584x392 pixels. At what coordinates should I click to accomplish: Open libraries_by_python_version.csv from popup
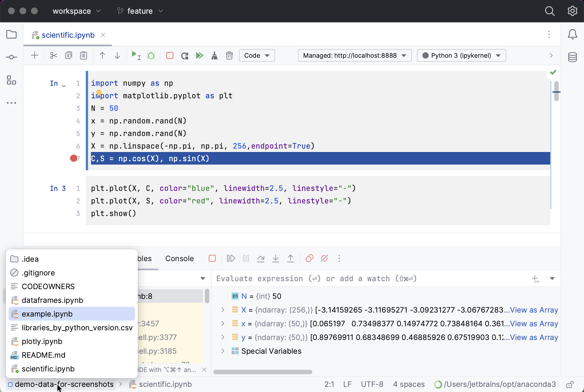(72, 327)
